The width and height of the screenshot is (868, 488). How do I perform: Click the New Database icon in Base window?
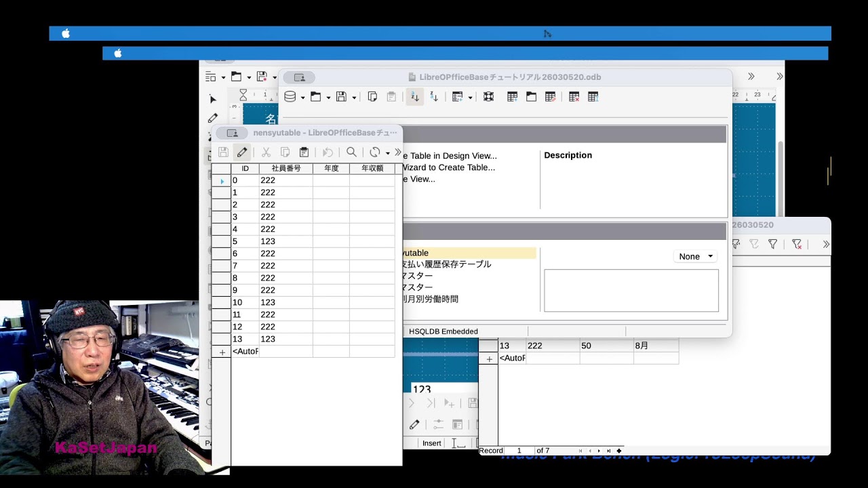[290, 97]
